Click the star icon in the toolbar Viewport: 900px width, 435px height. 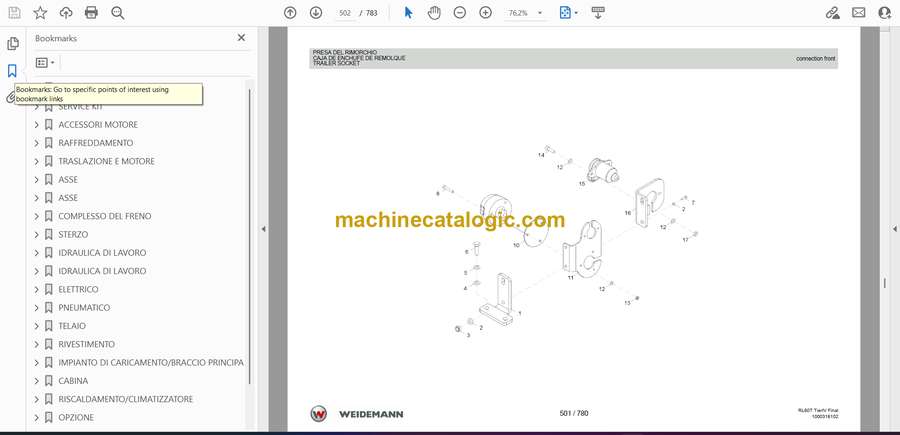tap(40, 13)
